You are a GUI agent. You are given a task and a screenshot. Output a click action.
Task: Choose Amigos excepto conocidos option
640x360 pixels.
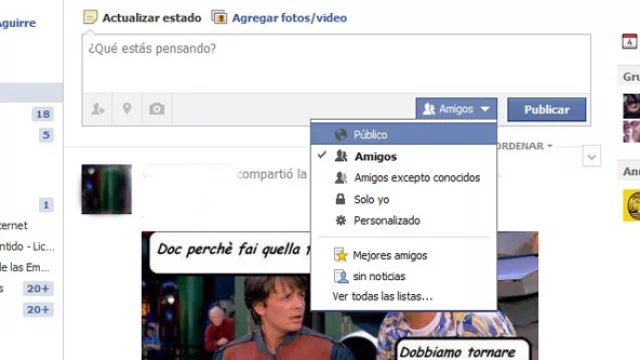tap(404, 178)
